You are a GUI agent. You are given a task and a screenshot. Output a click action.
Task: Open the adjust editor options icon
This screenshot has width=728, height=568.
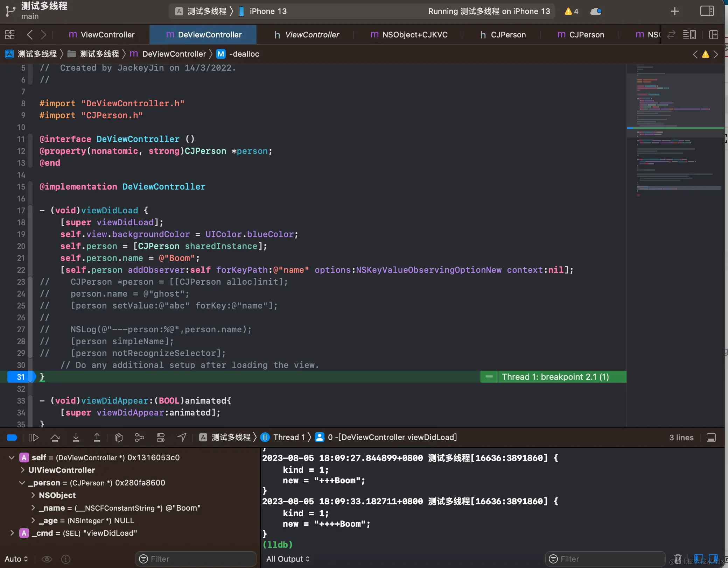pyautogui.click(x=689, y=35)
